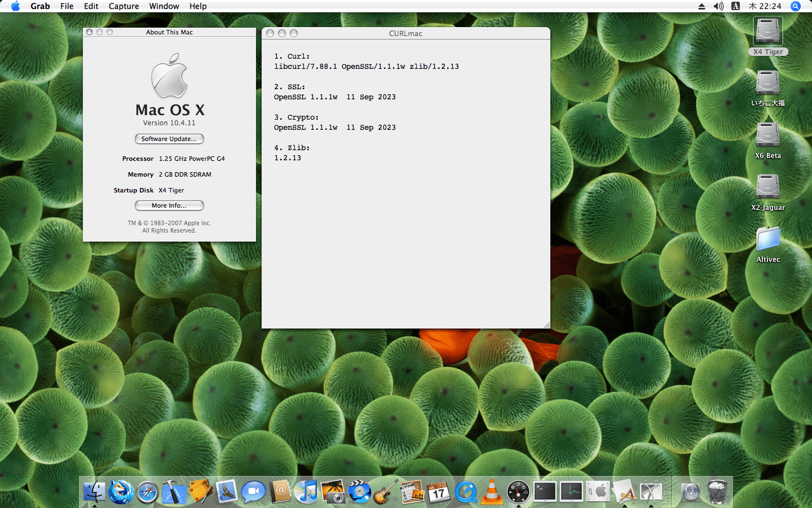
Task: Select the X2 Jaguar drive icon
Action: pyautogui.click(x=767, y=187)
